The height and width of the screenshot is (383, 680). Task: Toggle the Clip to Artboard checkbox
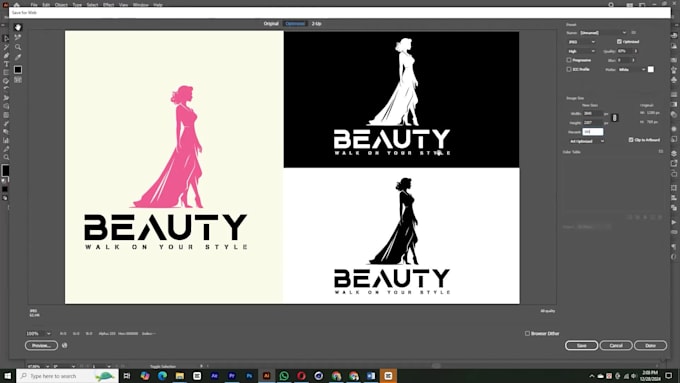pyautogui.click(x=631, y=140)
